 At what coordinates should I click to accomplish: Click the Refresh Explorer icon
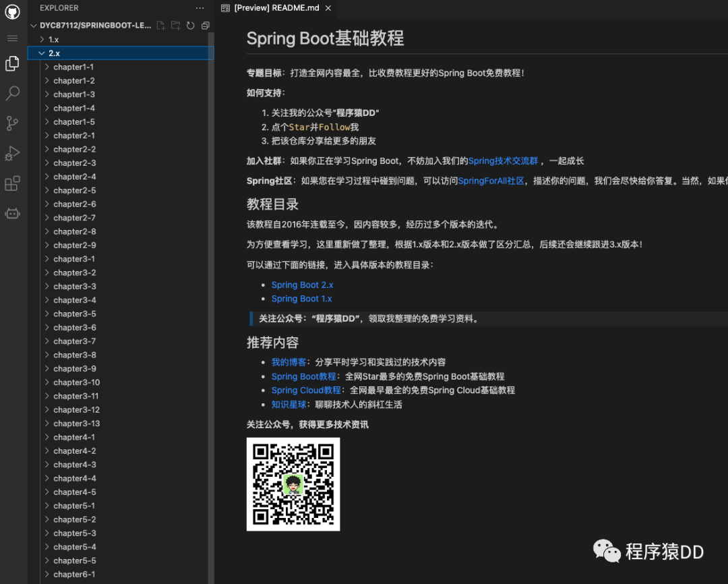[190, 26]
